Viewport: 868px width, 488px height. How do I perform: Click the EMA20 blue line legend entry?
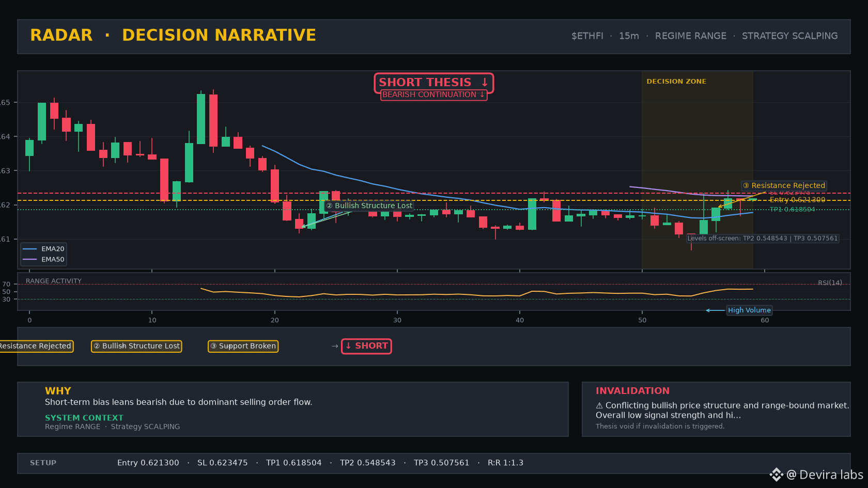point(43,249)
